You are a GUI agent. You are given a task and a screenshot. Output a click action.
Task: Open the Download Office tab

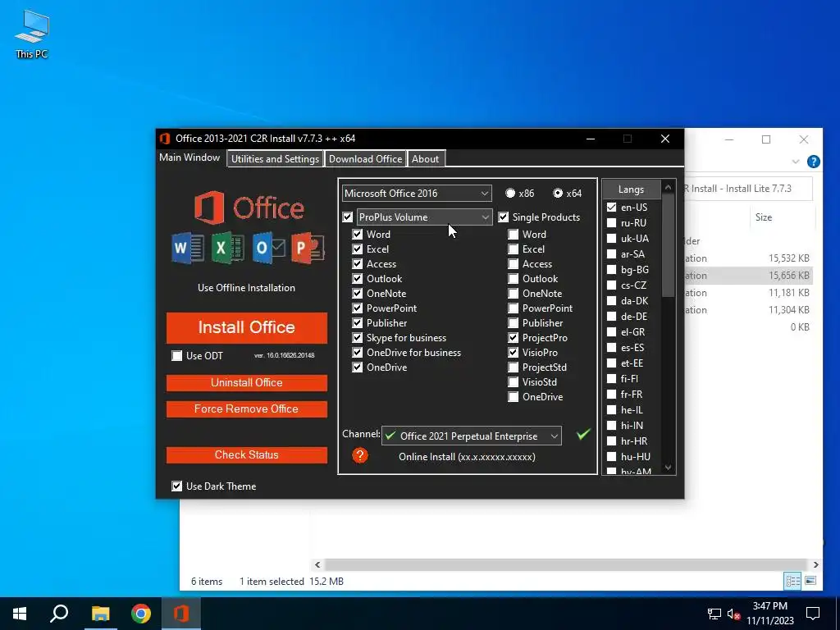click(365, 159)
